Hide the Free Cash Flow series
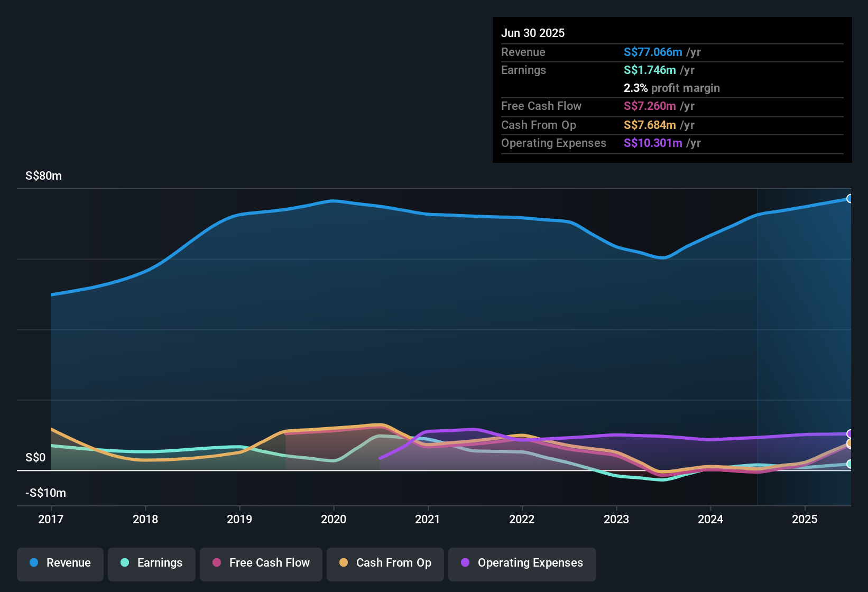The width and height of the screenshot is (868, 592). click(x=261, y=563)
